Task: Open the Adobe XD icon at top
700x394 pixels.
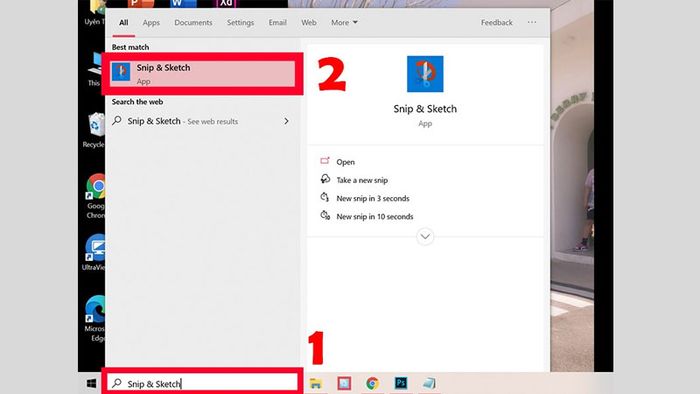Action: click(226, 4)
